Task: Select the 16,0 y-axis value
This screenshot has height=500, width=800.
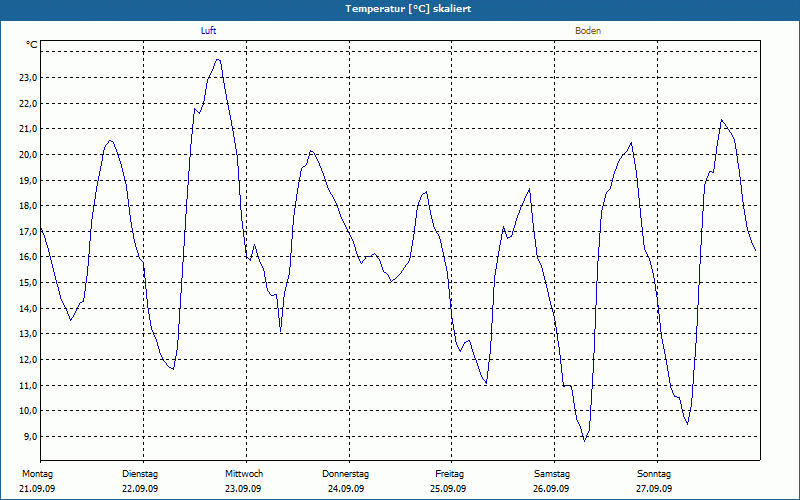Action: tap(28, 257)
